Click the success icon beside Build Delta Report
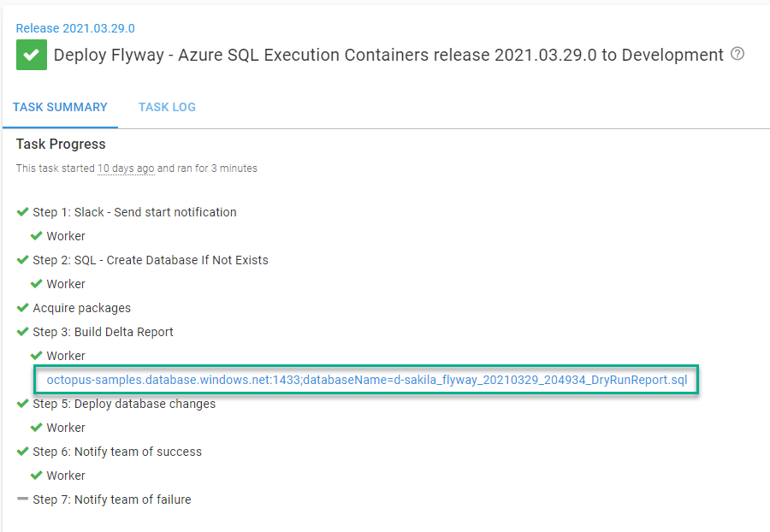Screen dimensions: 770x532 point(21,331)
